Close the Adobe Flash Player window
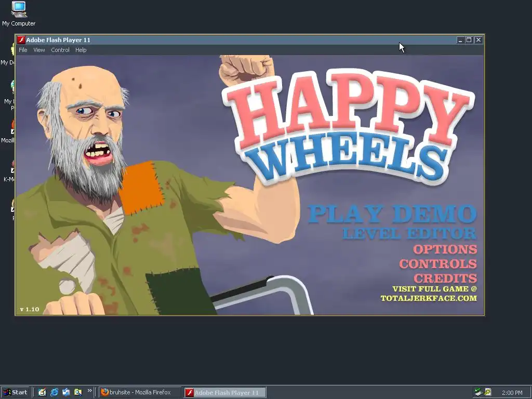The width and height of the screenshot is (532, 399). [478, 40]
